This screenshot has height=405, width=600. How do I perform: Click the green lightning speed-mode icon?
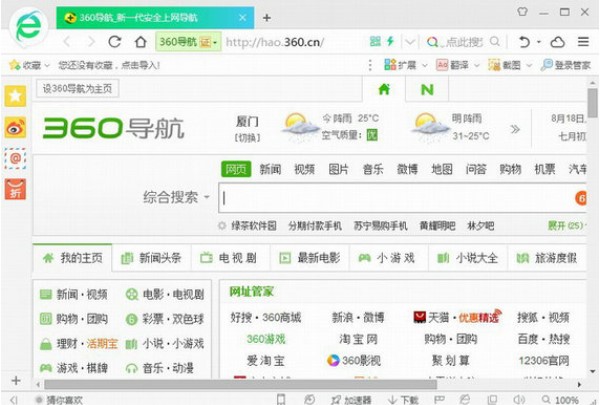(390, 41)
